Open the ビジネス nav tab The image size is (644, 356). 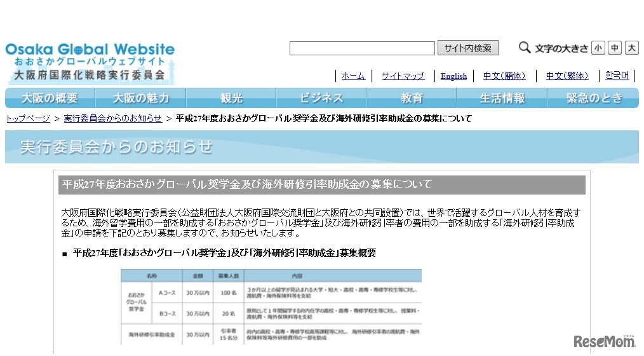tap(321, 99)
